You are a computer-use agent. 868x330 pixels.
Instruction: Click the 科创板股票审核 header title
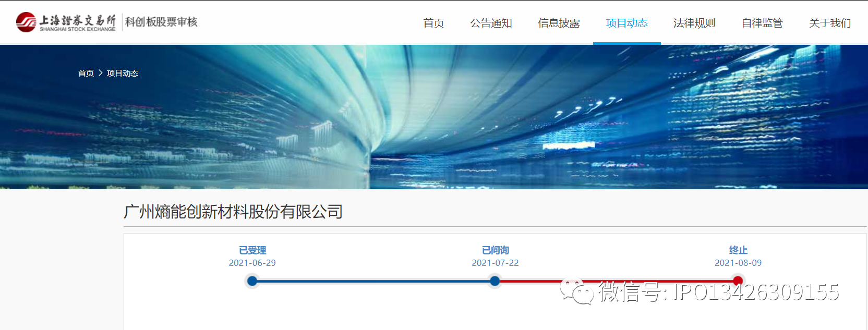[x=161, y=22]
